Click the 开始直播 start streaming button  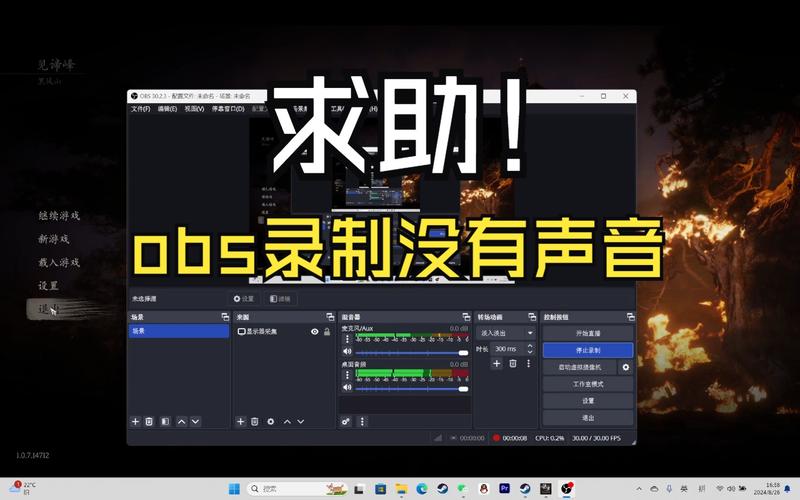[x=588, y=333]
